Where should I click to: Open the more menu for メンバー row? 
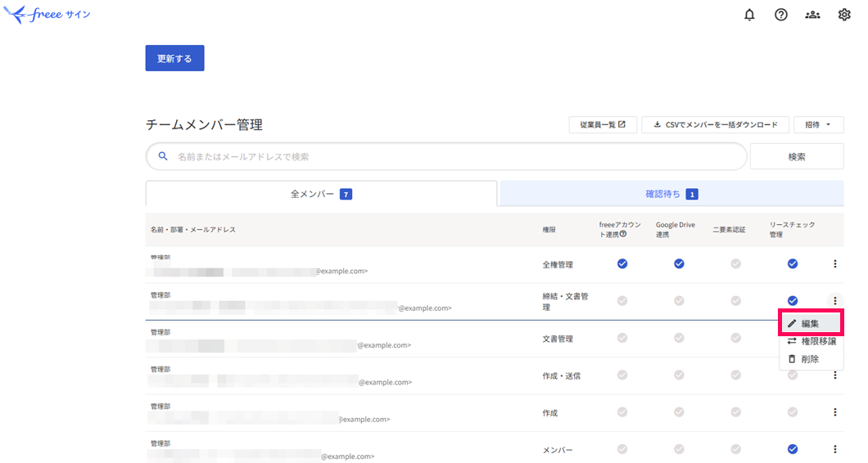point(834,449)
